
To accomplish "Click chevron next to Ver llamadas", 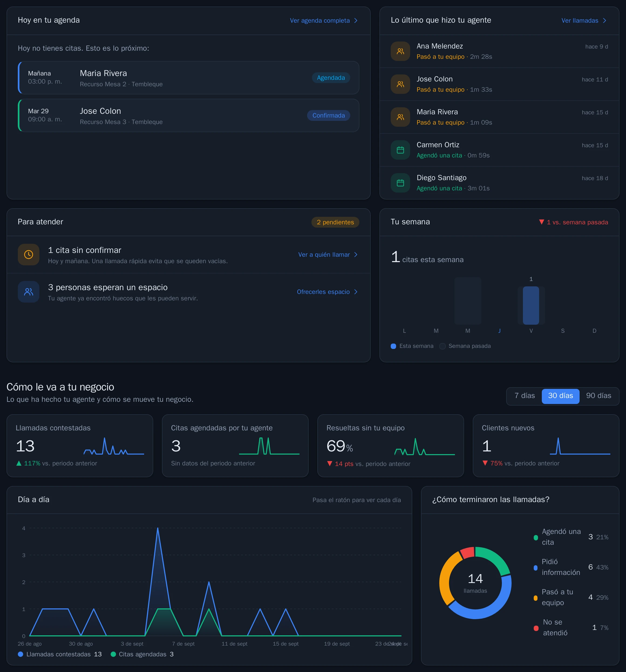I will [604, 20].
